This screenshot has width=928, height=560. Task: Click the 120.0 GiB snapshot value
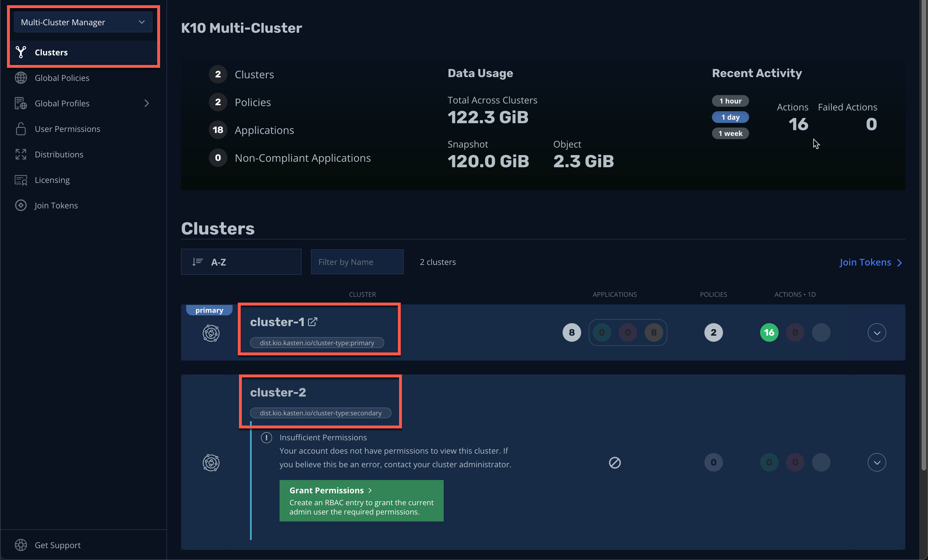(x=488, y=161)
